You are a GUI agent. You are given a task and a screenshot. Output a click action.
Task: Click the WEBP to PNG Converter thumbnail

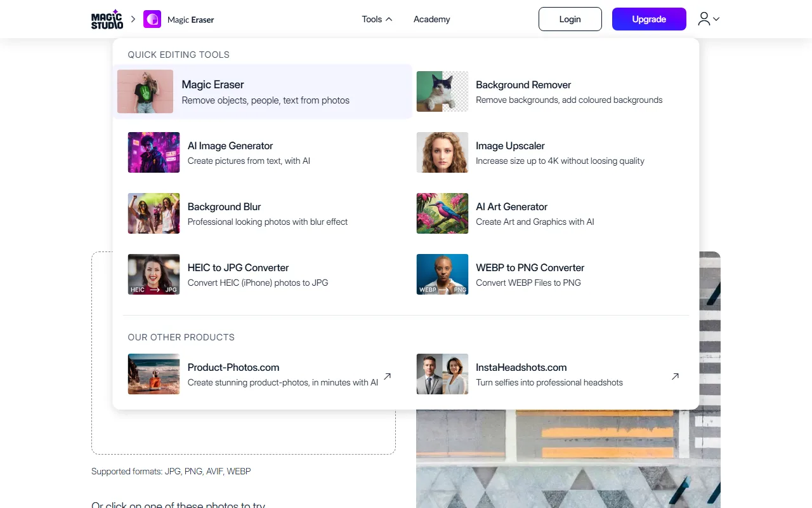tap(442, 274)
